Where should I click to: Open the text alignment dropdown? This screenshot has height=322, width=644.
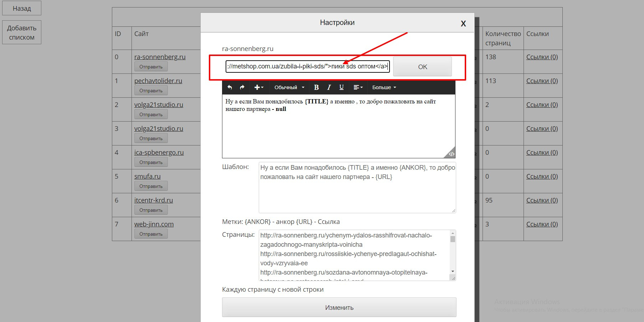click(358, 87)
